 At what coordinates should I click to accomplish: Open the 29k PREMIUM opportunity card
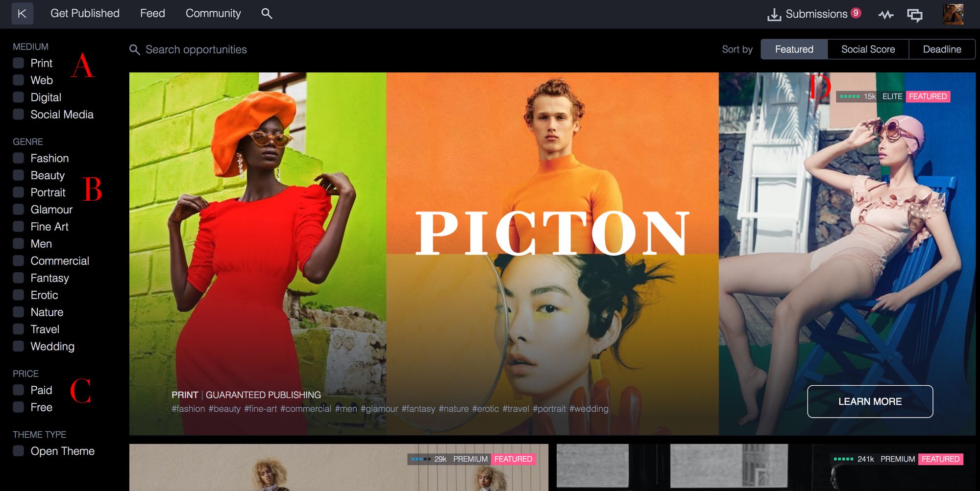pos(339,468)
